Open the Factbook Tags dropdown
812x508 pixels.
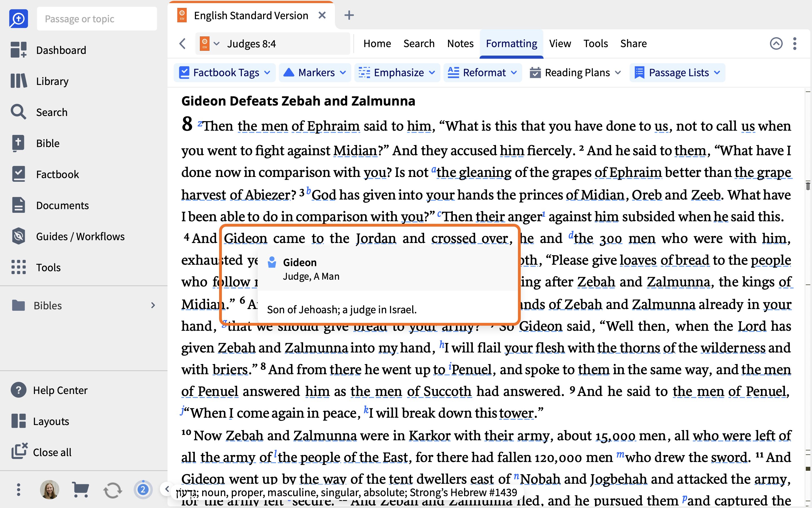[224, 73]
